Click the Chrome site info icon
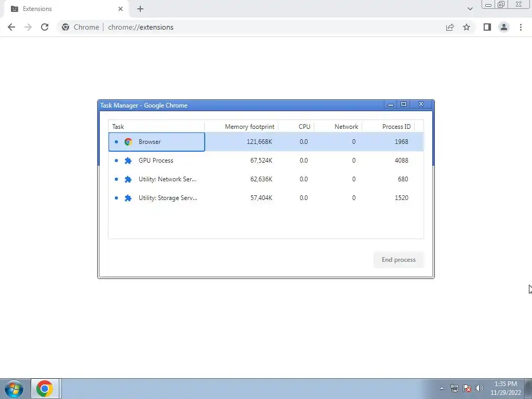The height and width of the screenshot is (399, 532). 65,27
